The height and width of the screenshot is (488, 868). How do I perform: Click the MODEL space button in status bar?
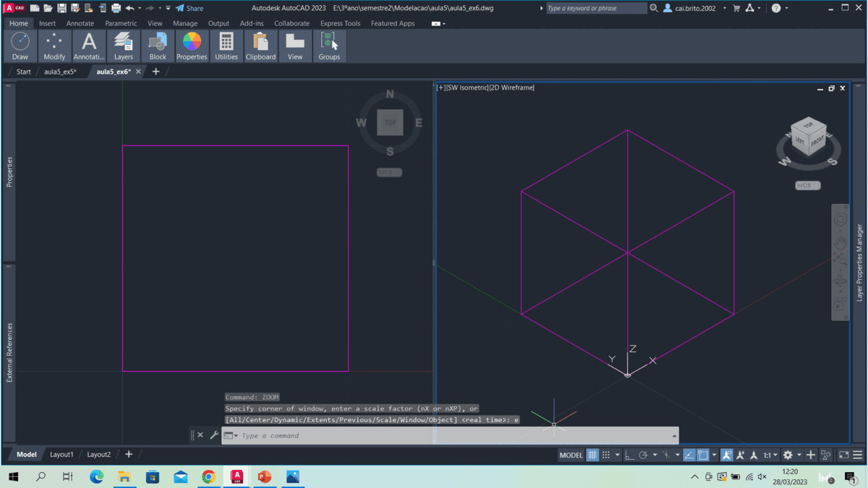click(x=571, y=455)
